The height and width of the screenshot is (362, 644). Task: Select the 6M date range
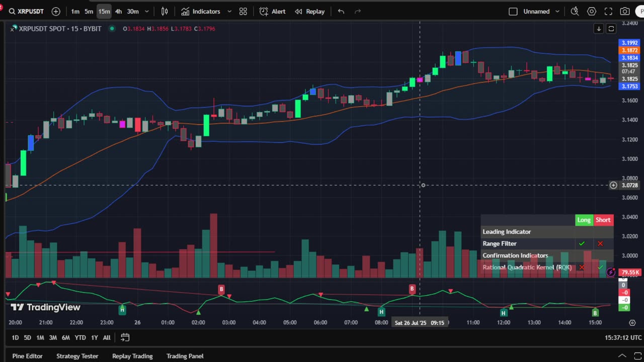click(65, 337)
